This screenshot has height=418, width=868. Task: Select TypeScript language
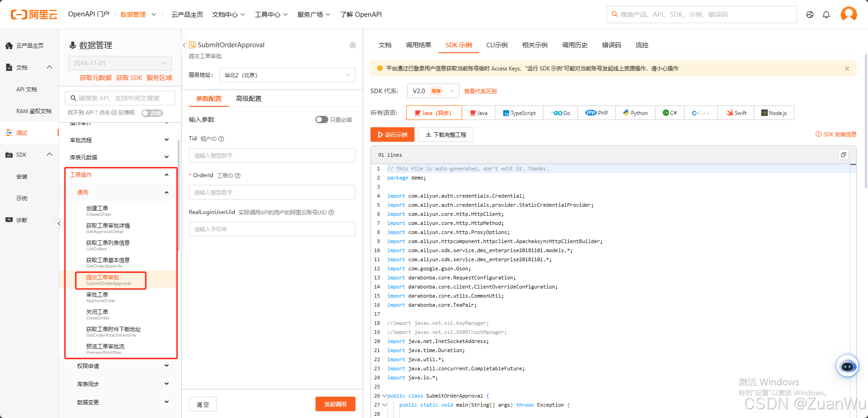[x=519, y=113]
